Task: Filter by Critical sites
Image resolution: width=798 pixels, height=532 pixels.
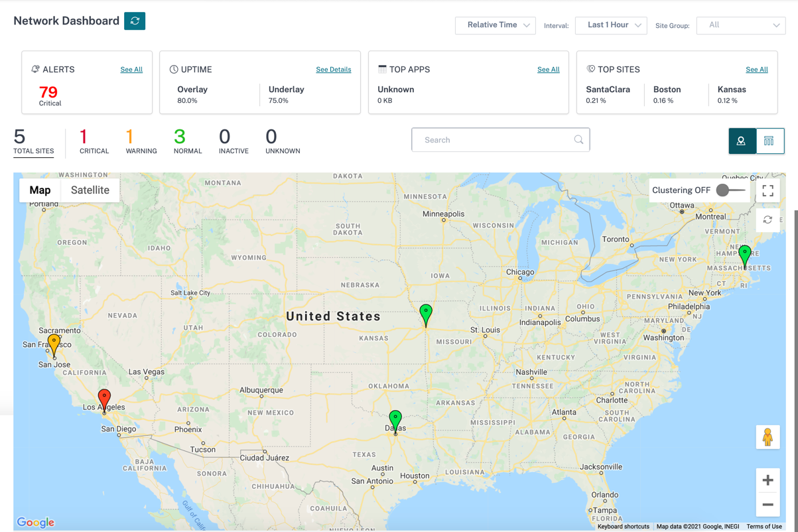Action: tap(94, 142)
